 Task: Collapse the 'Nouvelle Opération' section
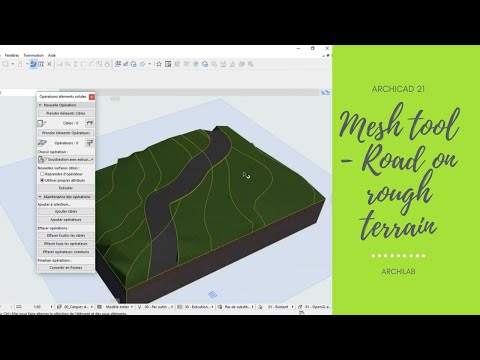click(x=40, y=105)
